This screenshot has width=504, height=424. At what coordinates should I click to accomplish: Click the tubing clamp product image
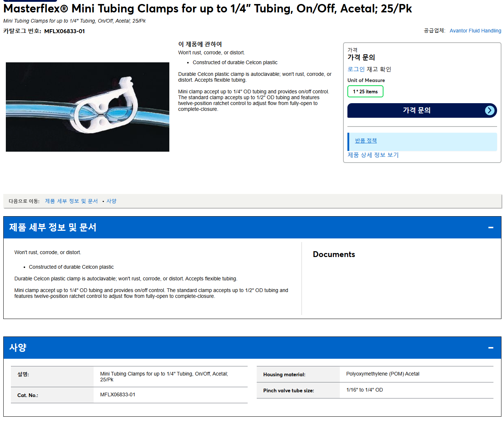click(87, 107)
